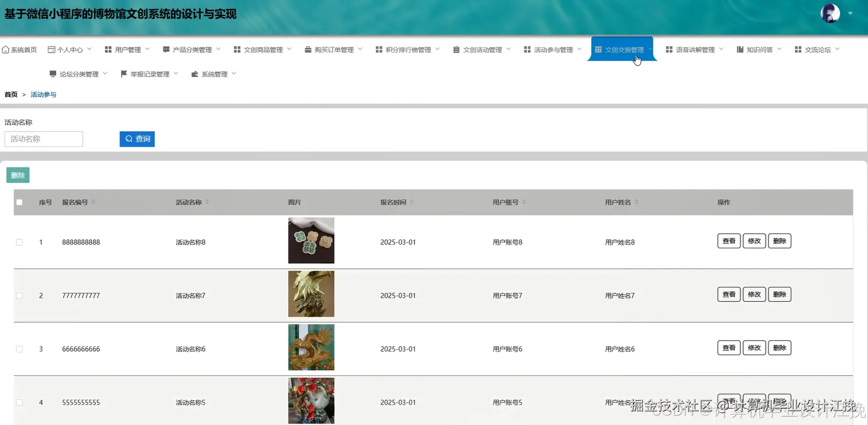The width and height of the screenshot is (868, 425).
Task: Click the chart icon of 知识问答
Action: pos(740,50)
